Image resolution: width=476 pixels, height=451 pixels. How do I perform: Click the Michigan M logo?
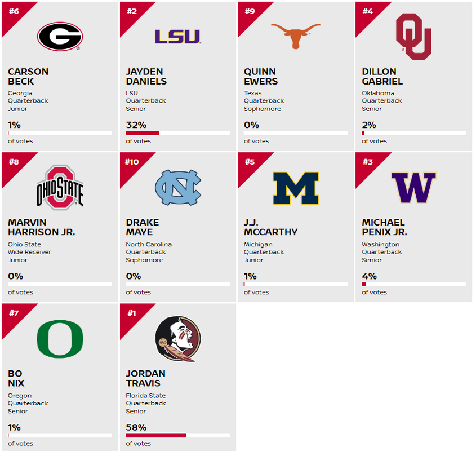295,187
